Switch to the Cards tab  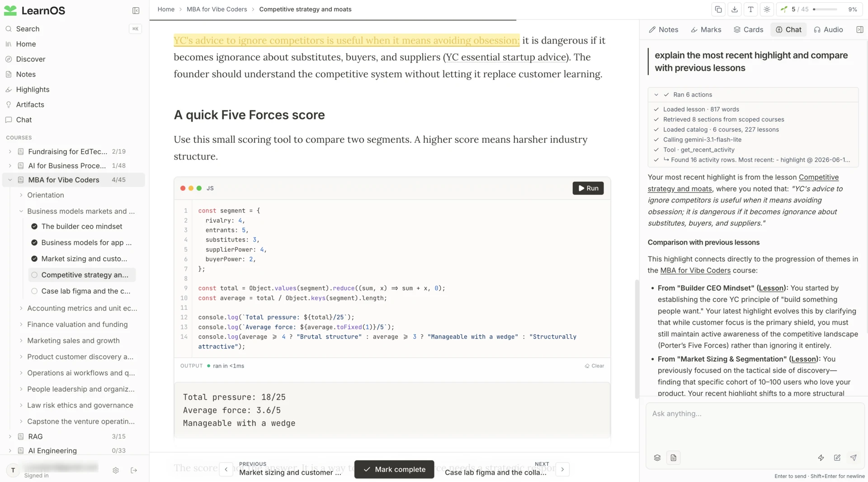748,29
